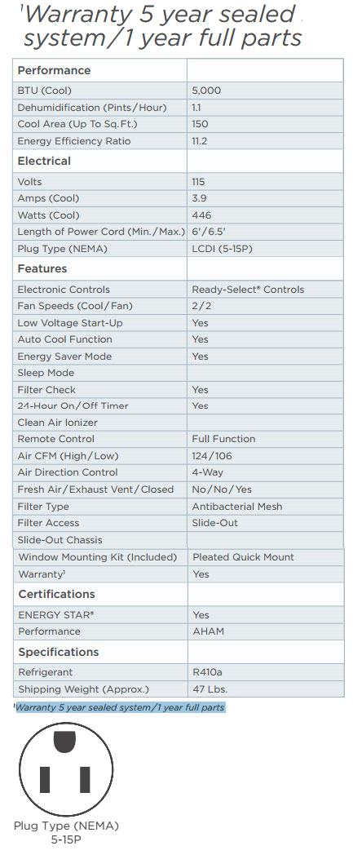
Task: Click the BTU (Cool) value 5,000
Action: [206, 91]
